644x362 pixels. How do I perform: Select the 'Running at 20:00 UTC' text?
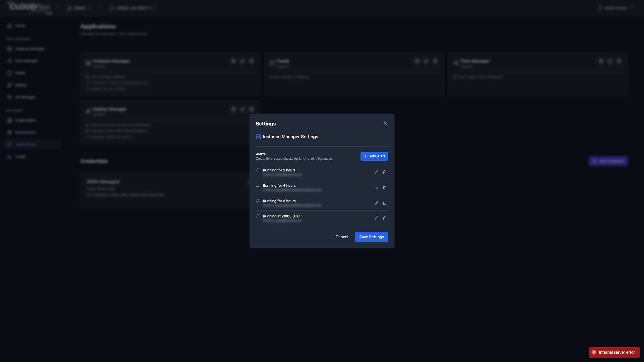click(281, 216)
